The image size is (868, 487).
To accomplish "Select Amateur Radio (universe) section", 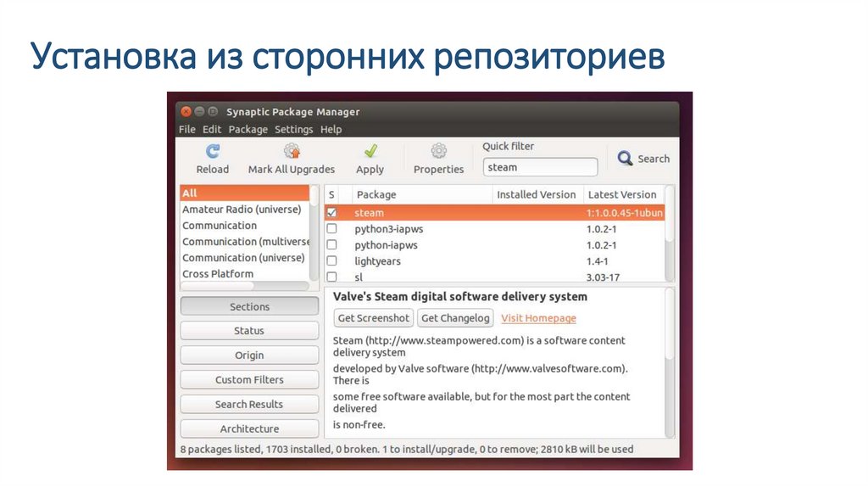I will (244, 210).
